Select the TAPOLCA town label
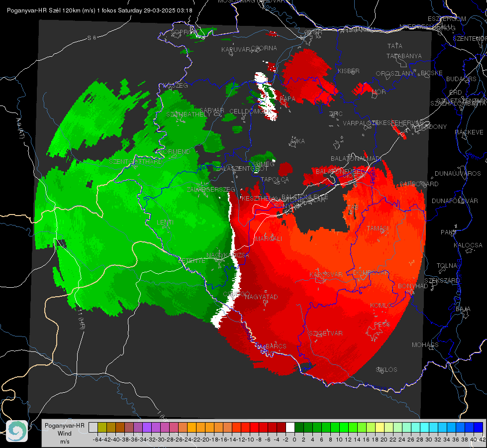The image size is (487, 448). click(275, 179)
